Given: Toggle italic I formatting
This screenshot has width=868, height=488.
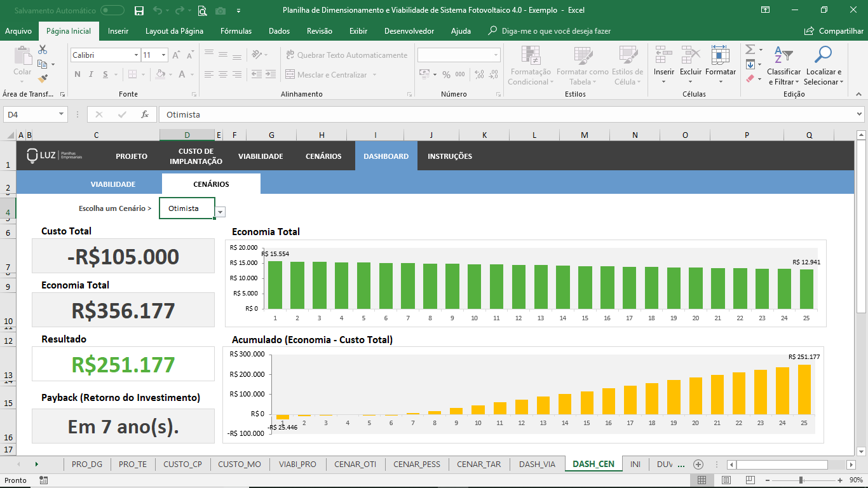Looking at the screenshot, I should (92, 74).
